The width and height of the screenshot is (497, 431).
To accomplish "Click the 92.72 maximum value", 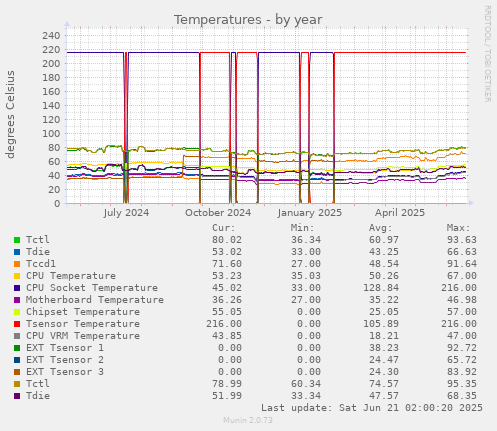I will coord(462,348).
